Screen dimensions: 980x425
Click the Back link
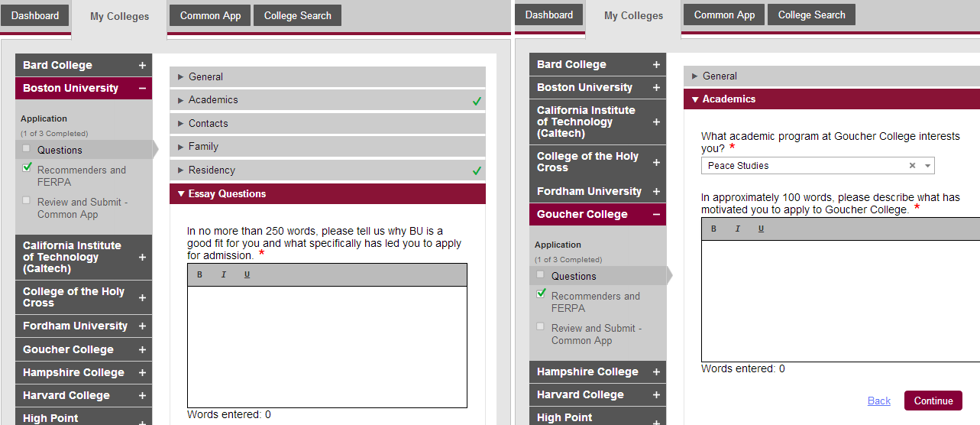coord(878,401)
